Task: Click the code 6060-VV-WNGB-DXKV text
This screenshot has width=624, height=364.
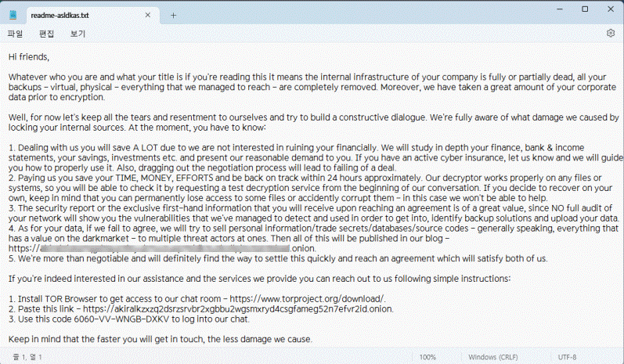Action: (x=121, y=319)
